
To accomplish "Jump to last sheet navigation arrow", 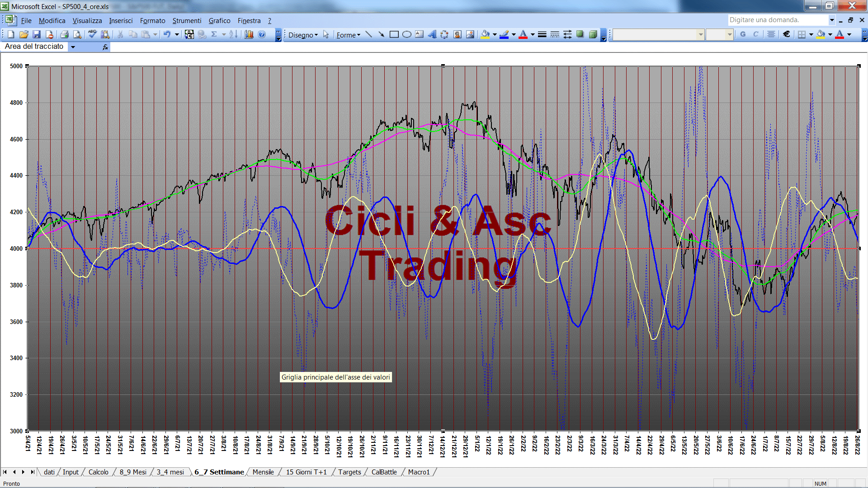I will (x=33, y=472).
